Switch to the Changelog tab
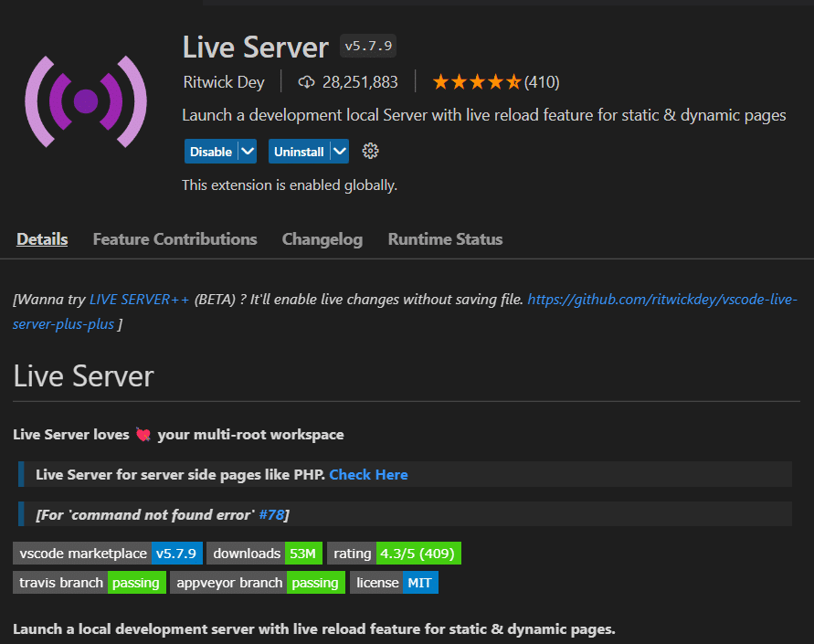The image size is (814, 644). [322, 238]
